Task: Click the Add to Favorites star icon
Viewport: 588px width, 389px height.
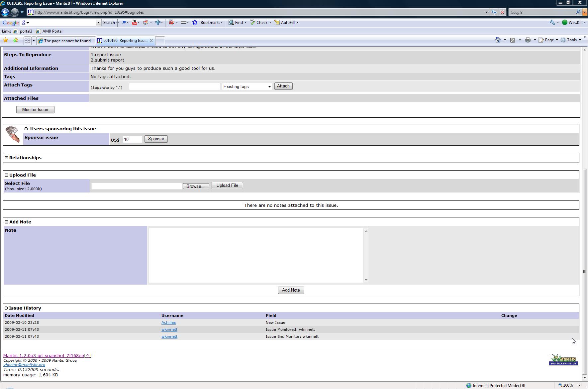Action: click(15, 40)
